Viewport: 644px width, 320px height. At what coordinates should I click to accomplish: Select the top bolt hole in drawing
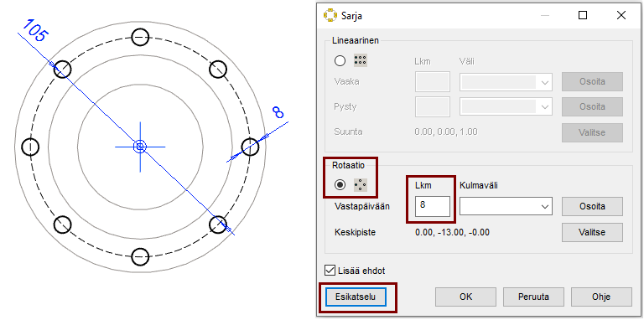pyautogui.click(x=140, y=38)
